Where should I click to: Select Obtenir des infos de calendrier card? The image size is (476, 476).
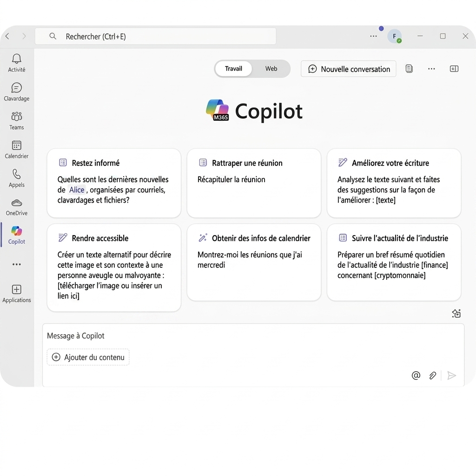(x=254, y=262)
